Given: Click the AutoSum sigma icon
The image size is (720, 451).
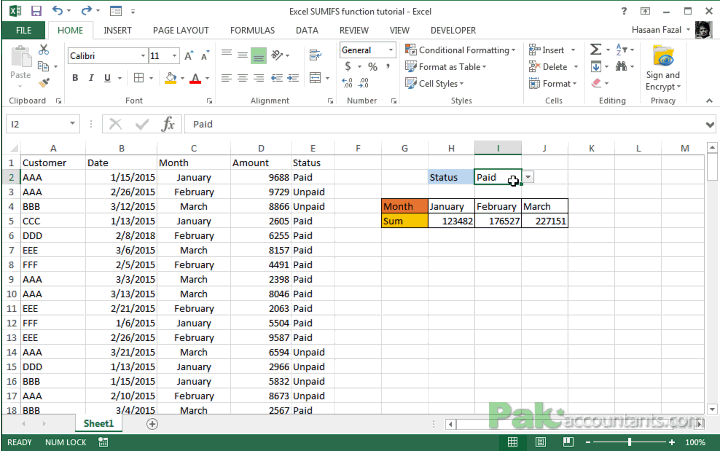Looking at the screenshot, I should (595, 50).
